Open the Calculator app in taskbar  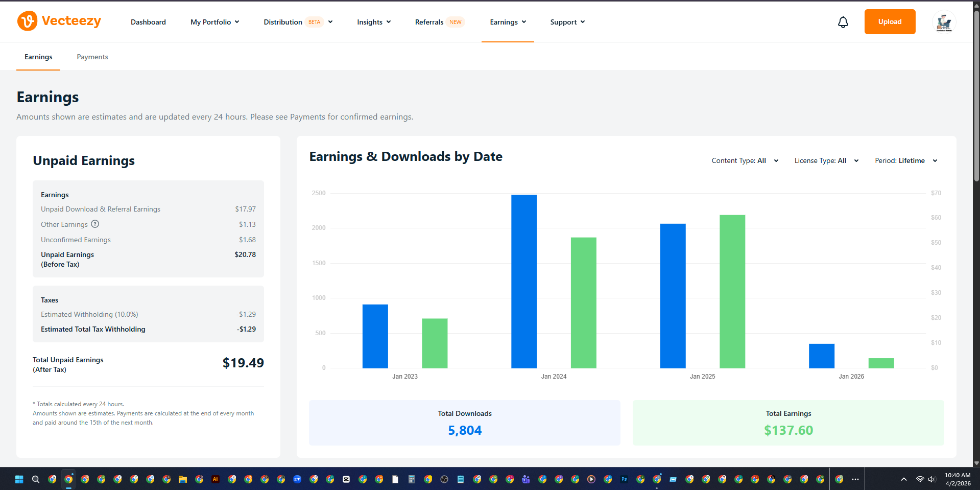click(x=412, y=479)
